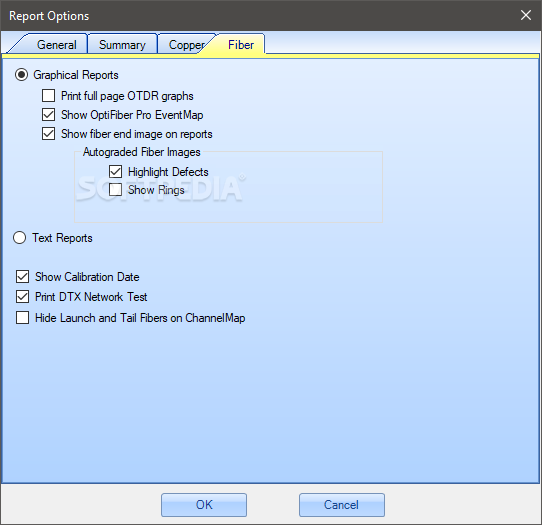This screenshot has width=542, height=525.
Task: Check the Show Rings option
Action: pyautogui.click(x=115, y=189)
